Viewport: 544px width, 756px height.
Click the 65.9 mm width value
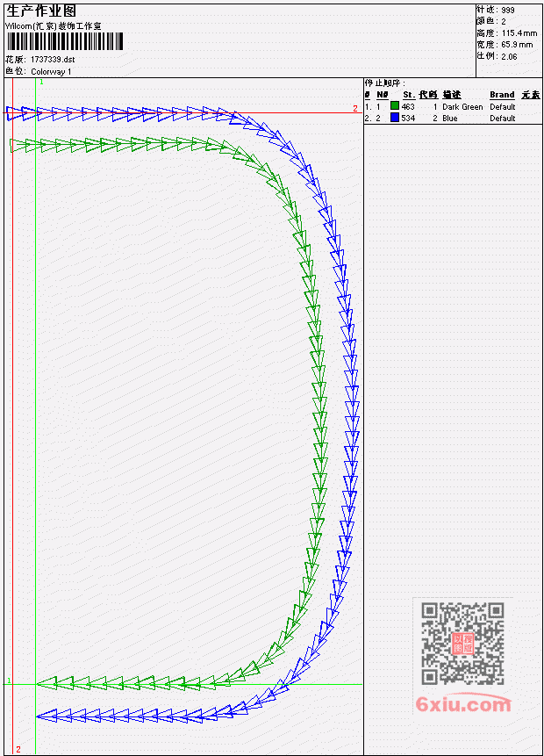point(517,45)
